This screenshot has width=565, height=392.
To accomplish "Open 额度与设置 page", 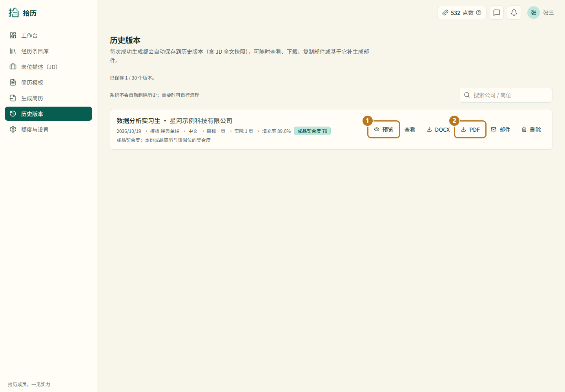I will [x=48, y=129].
